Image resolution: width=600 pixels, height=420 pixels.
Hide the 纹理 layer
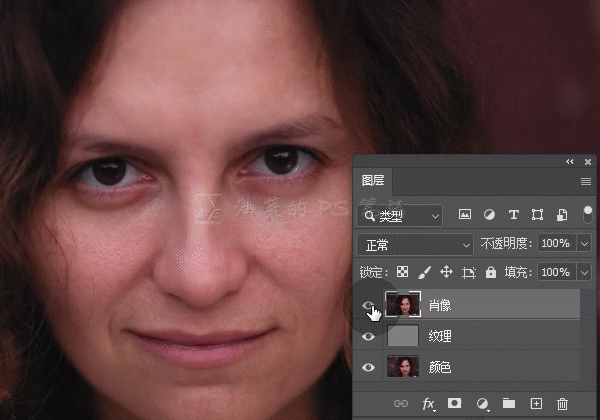pyautogui.click(x=368, y=336)
